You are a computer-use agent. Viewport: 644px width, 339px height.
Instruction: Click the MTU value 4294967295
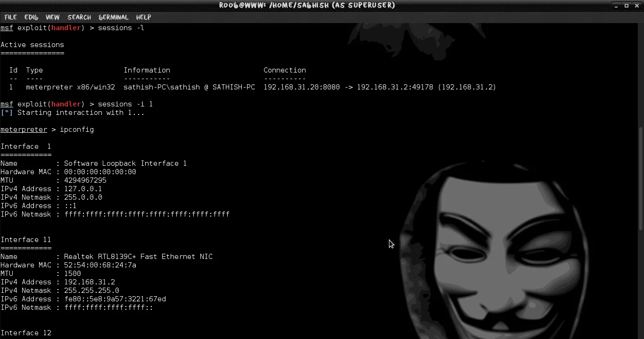point(85,180)
